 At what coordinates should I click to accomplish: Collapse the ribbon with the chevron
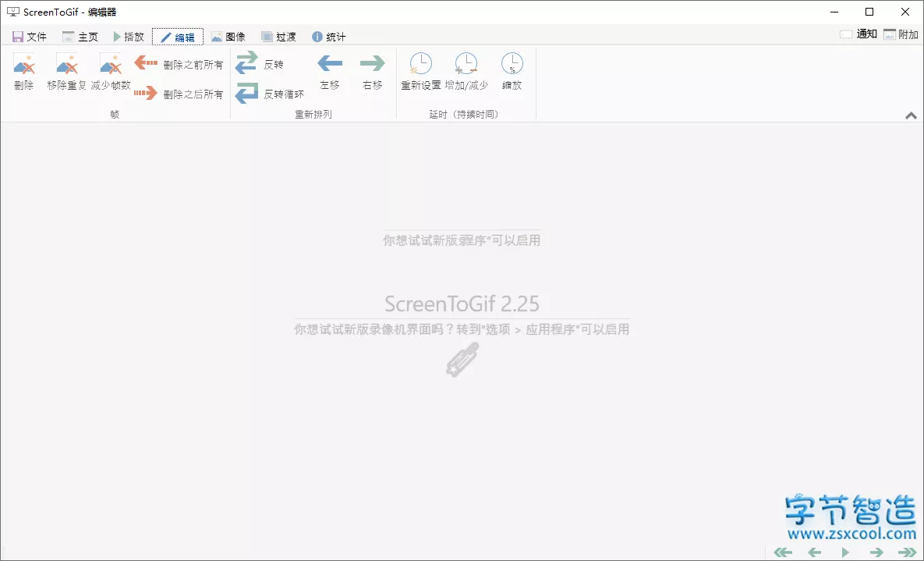click(911, 115)
